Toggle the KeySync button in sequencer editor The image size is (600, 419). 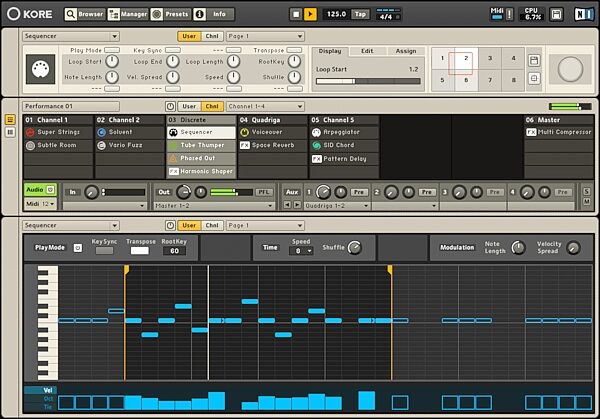[104, 251]
